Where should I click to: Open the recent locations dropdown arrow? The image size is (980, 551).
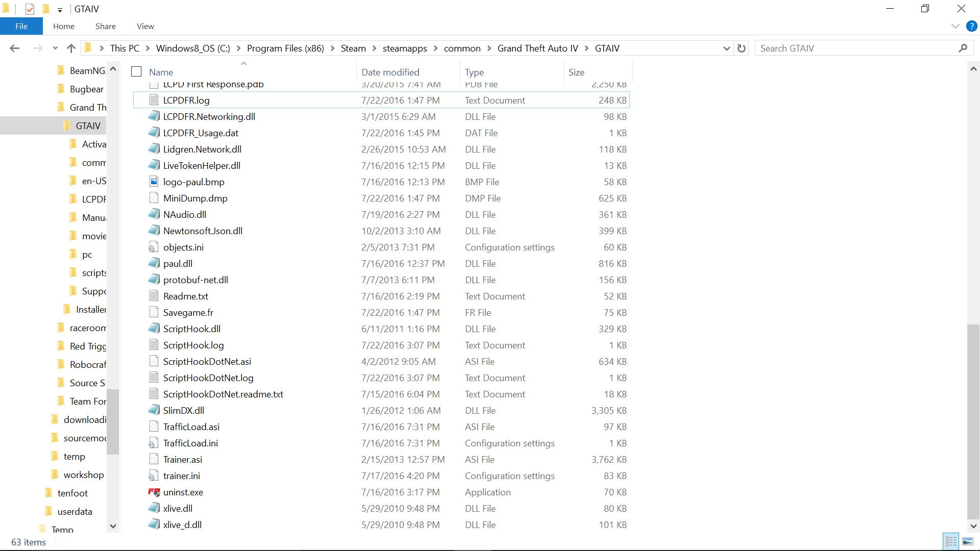pos(55,48)
